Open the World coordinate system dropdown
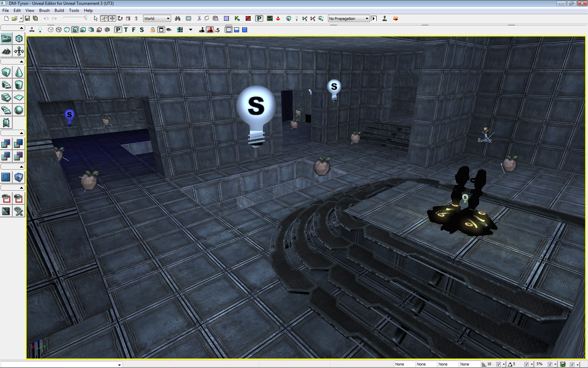Viewport: 588px width, 368px height. click(x=157, y=19)
